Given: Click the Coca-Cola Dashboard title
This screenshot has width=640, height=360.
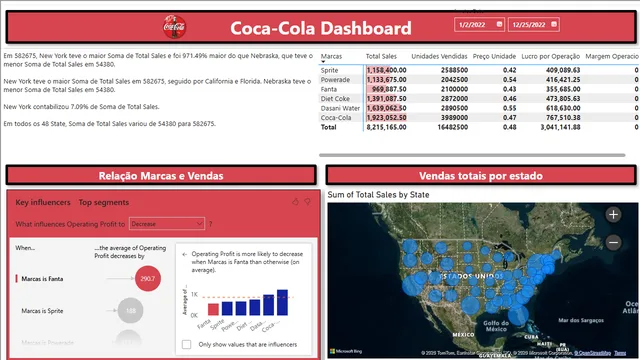Looking at the screenshot, I should (x=321, y=28).
